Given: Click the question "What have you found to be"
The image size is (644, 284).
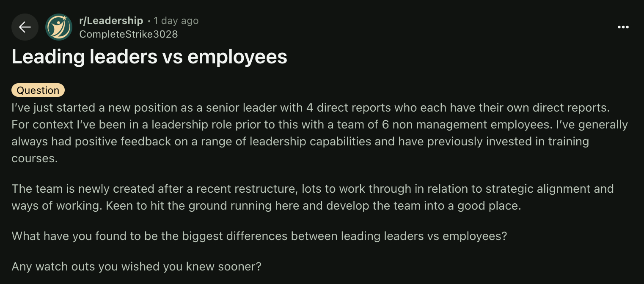Looking at the screenshot, I should pyautogui.click(x=259, y=236).
